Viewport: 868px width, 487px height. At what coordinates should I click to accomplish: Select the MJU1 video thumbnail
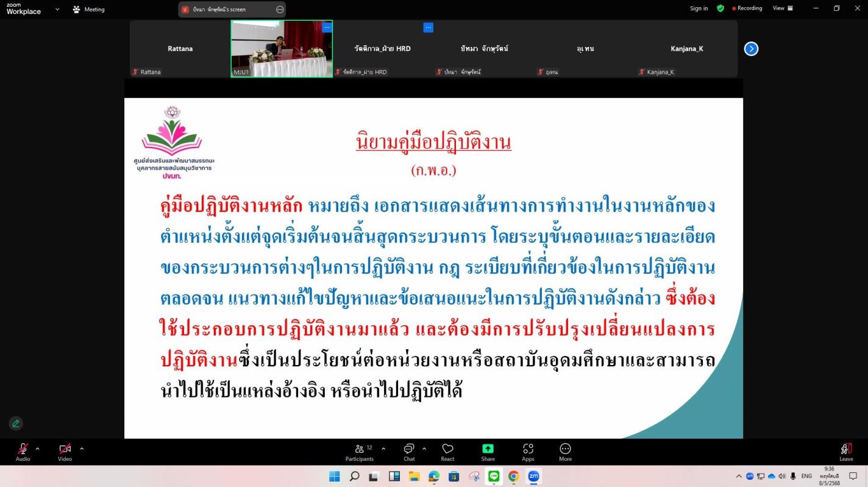click(282, 49)
